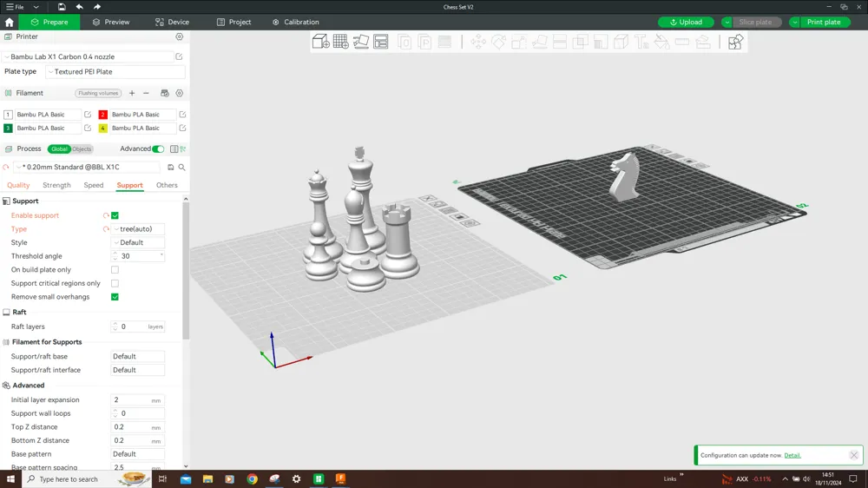Click the undo arrow icon

[x=79, y=7]
